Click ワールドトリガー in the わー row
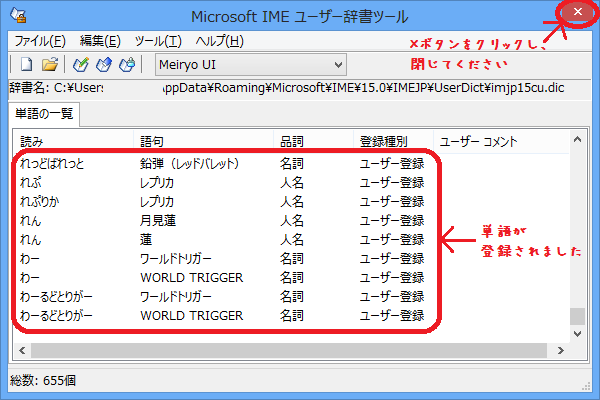The image size is (600, 400). [x=176, y=259]
